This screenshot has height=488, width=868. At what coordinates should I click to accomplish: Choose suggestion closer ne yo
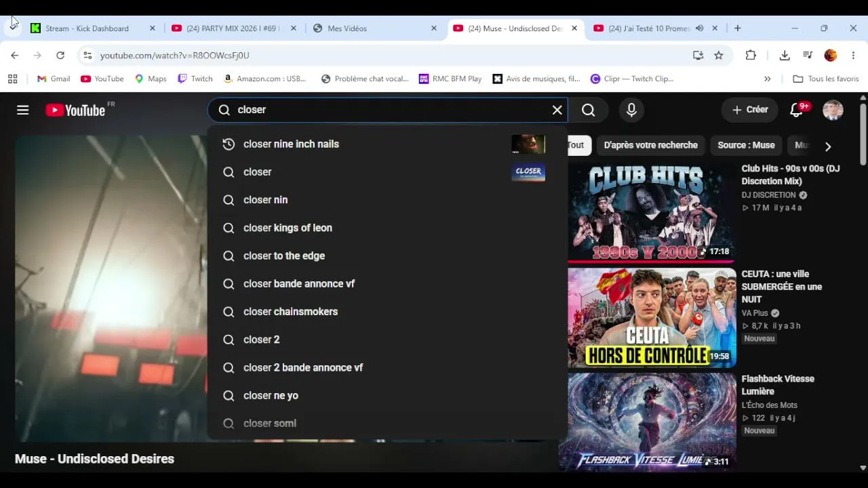(x=387, y=396)
